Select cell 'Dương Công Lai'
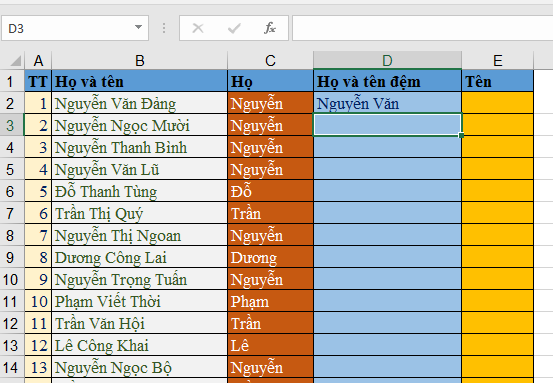 pyautogui.click(x=140, y=257)
